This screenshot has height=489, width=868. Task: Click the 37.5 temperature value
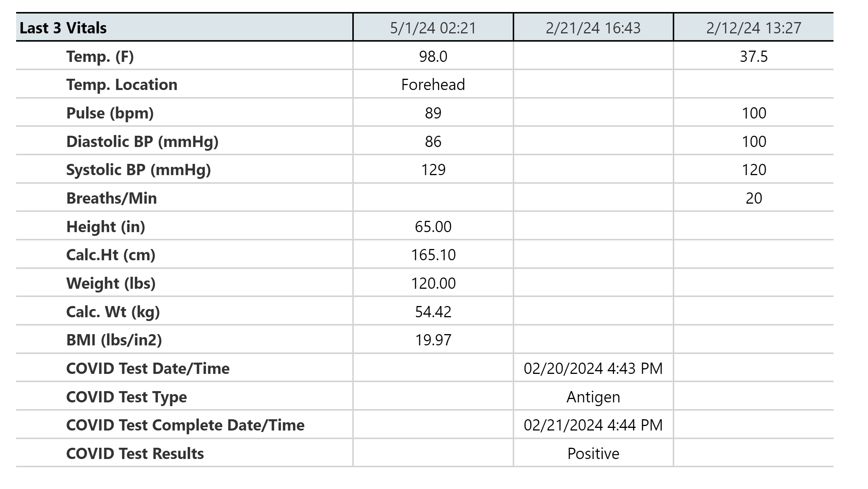(x=754, y=57)
